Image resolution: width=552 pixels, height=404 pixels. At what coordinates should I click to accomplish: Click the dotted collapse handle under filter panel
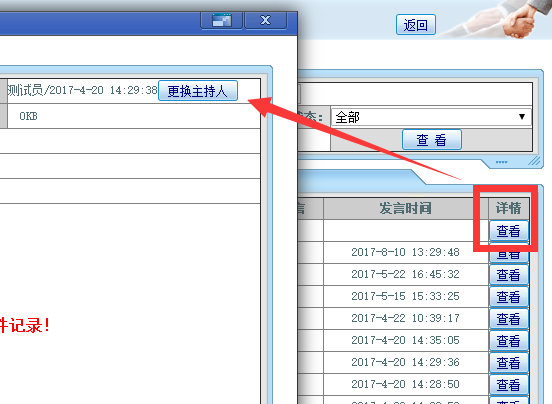click(501, 162)
